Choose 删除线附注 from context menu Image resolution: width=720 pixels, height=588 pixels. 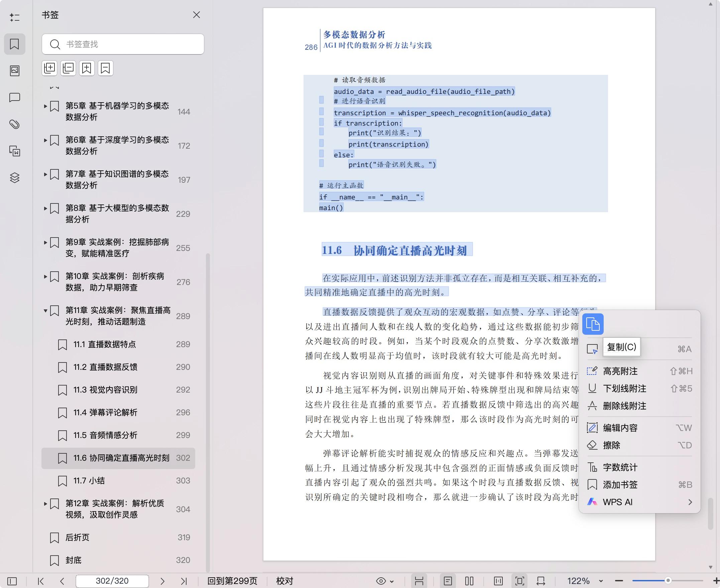click(x=639, y=406)
